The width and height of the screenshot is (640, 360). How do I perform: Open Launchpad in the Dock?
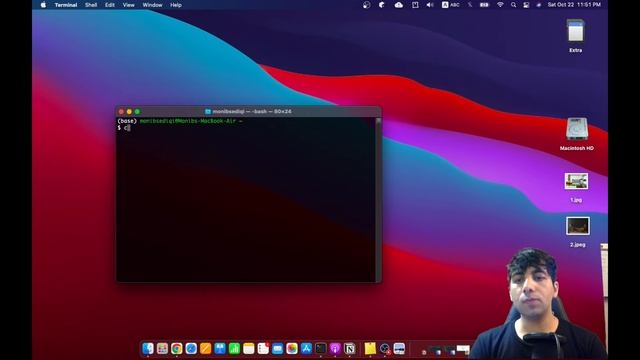point(162,348)
